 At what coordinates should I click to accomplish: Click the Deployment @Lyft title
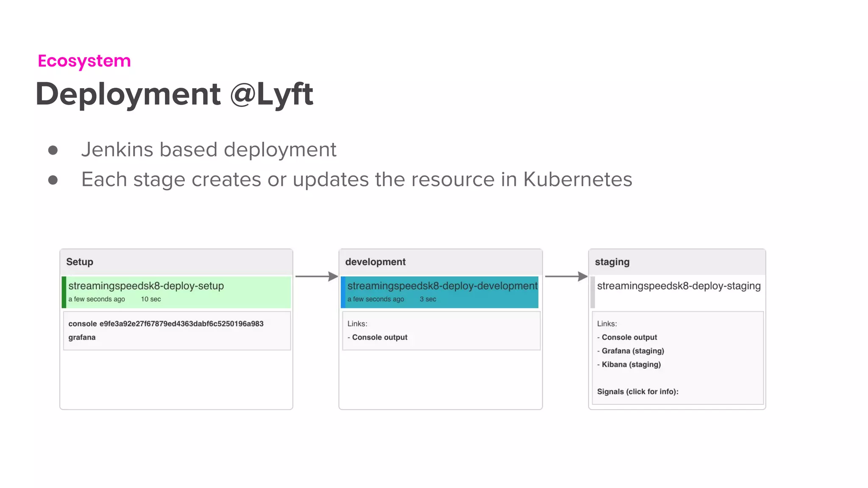[174, 94]
